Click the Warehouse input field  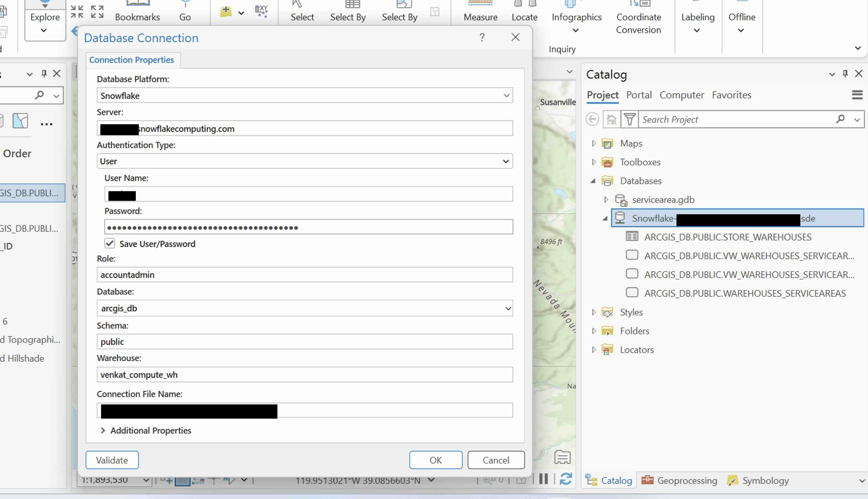point(304,375)
